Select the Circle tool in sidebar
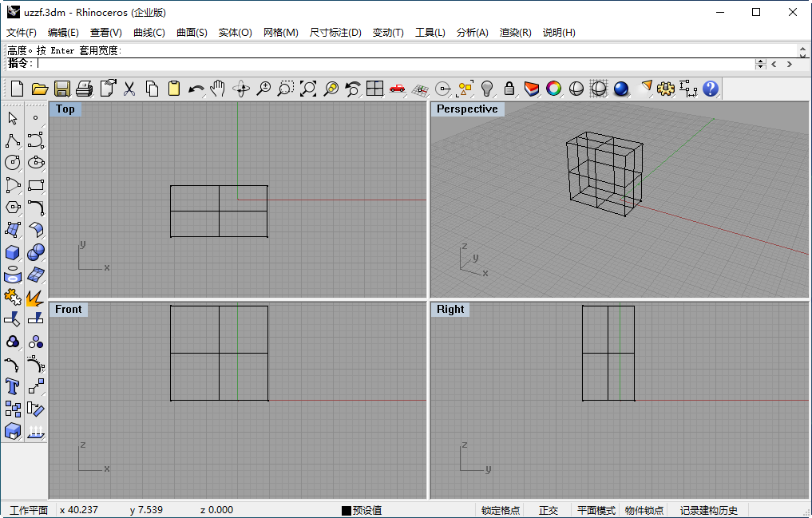Viewport: 812px width, 518px height. pos(13,163)
